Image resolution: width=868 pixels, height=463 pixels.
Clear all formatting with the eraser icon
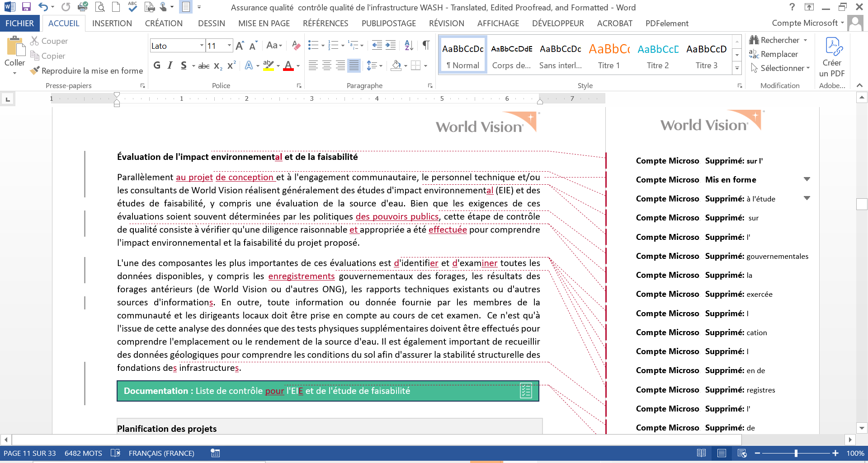296,46
